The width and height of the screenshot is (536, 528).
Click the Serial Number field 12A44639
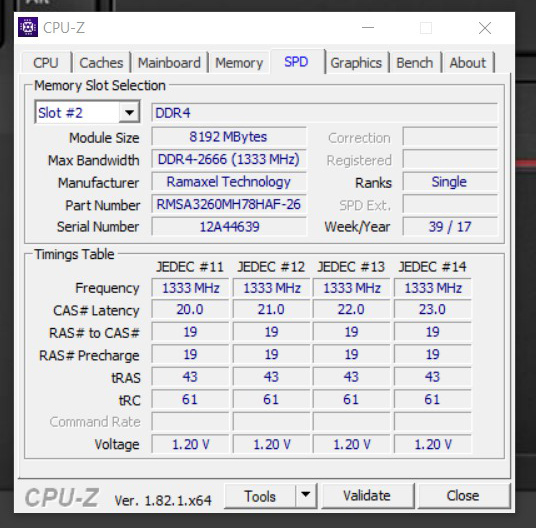(x=229, y=227)
